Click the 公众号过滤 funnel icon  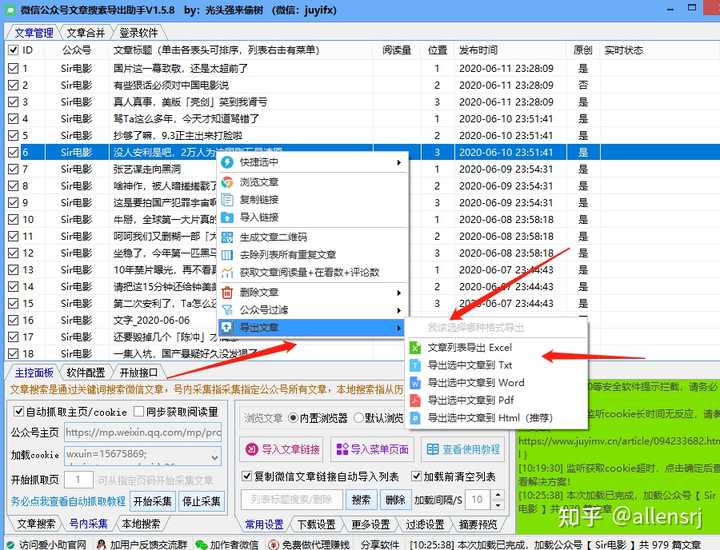point(227,309)
